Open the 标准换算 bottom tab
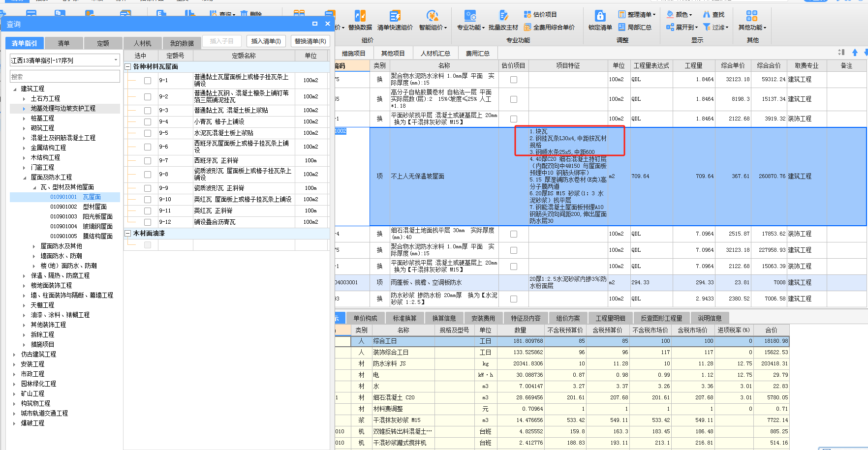Viewport: 868px width, 450px height. [x=404, y=318]
